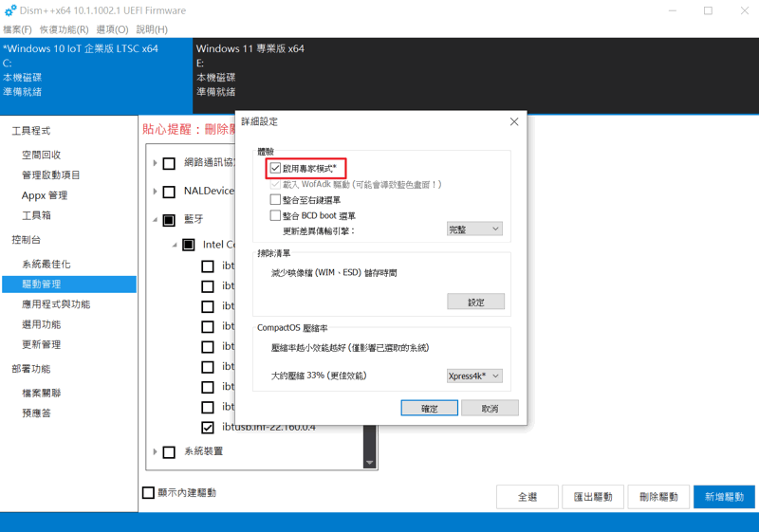
Task: Open 選用功能 in sidebar
Action: pyautogui.click(x=42, y=324)
